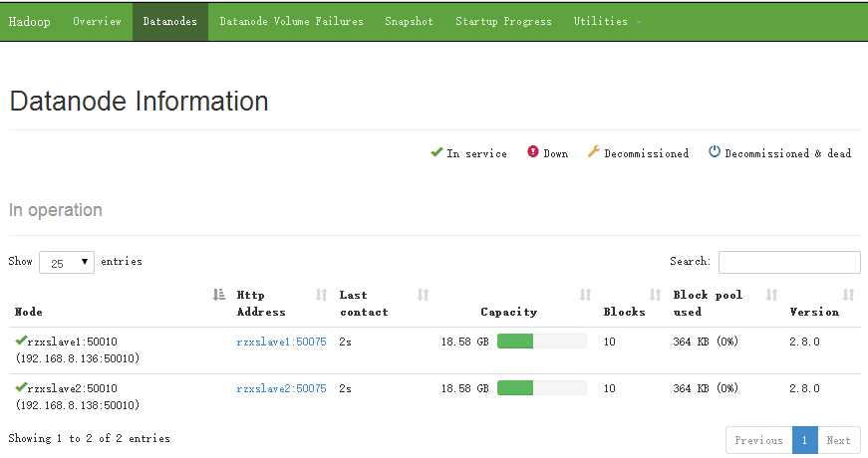Focus the Search input field

[x=789, y=262]
